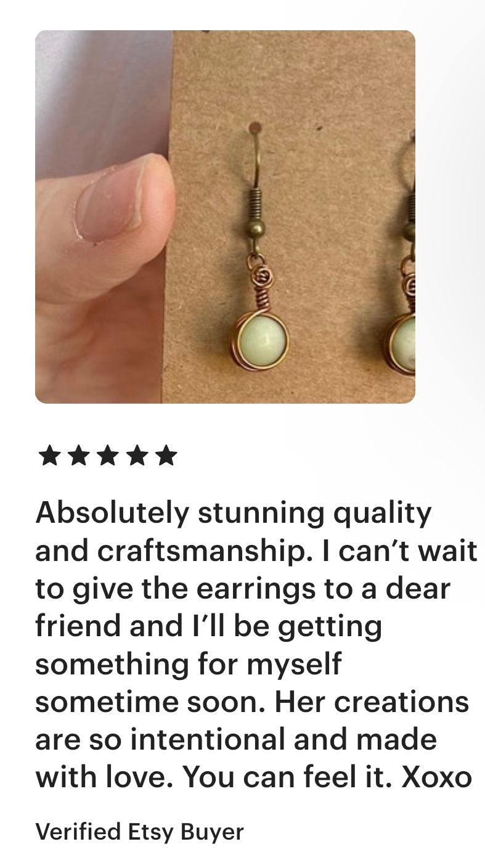Tap the partially visible right earring bead
Screen dimensions: 485x868
(404, 342)
